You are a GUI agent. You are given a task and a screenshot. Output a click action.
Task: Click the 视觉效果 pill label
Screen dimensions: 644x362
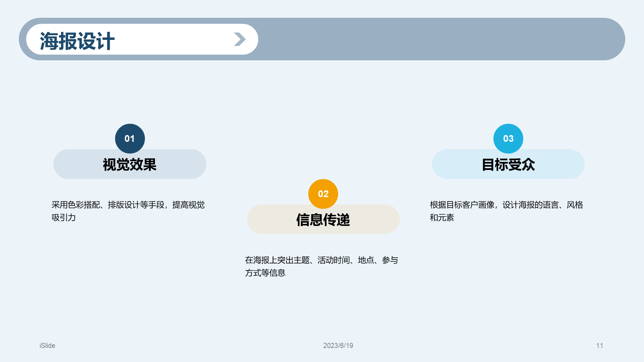130,165
